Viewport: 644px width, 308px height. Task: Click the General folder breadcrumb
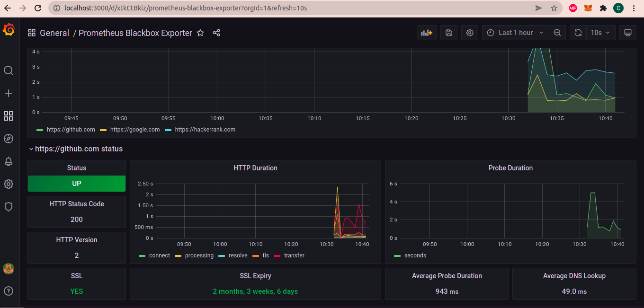[x=54, y=33]
